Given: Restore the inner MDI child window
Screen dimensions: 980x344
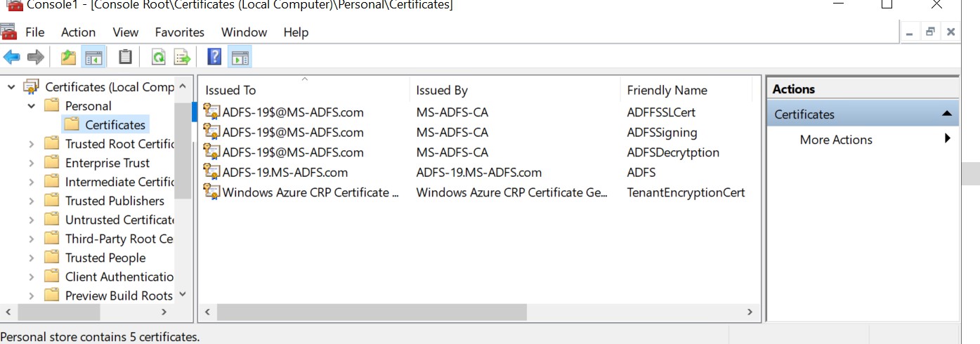Looking at the screenshot, I should tap(930, 32).
